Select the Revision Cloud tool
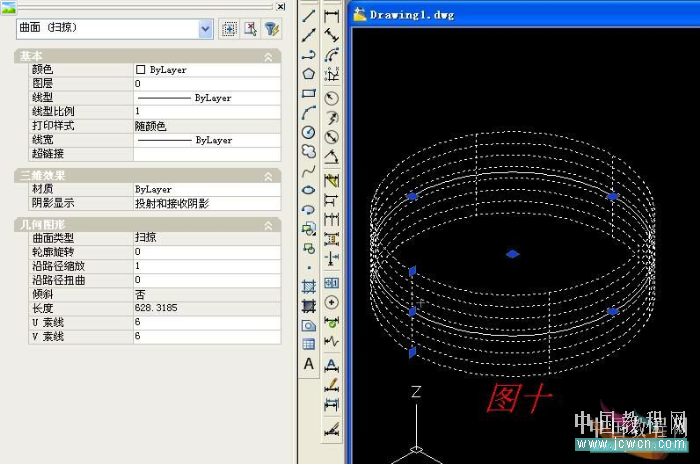Image resolution: width=700 pixels, height=464 pixels. (309, 151)
